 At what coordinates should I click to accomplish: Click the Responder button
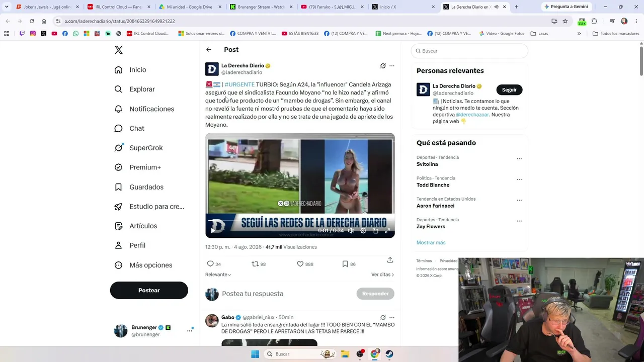[x=375, y=294]
